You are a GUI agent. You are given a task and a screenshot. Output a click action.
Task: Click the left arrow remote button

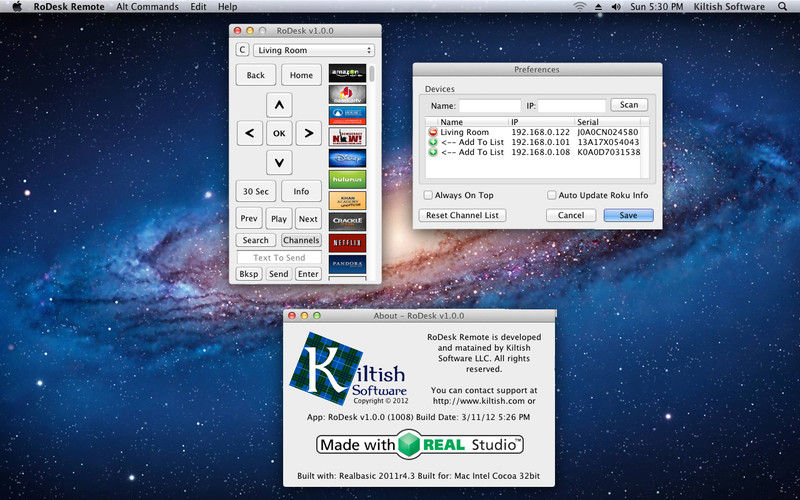(x=250, y=134)
